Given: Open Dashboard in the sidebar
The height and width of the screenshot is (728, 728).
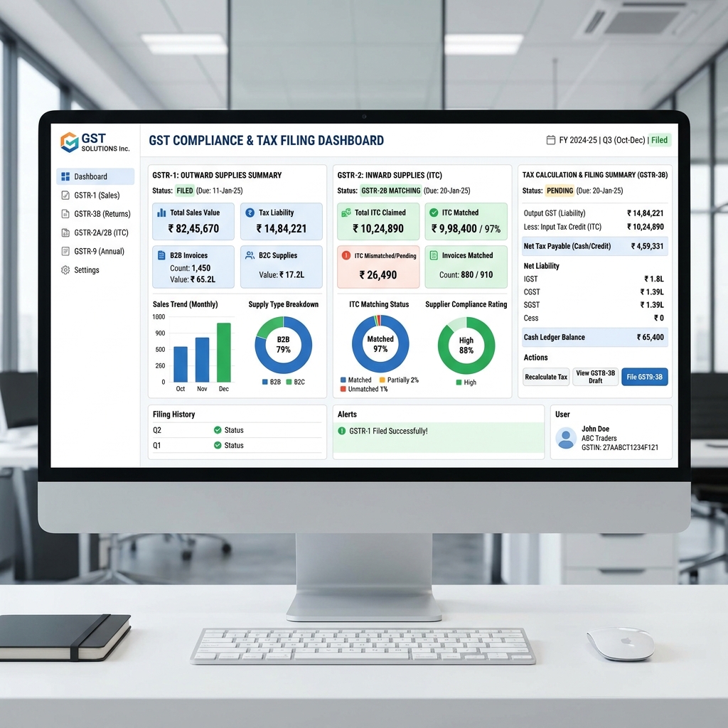Looking at the screenshot, I should tap(95, 176).
